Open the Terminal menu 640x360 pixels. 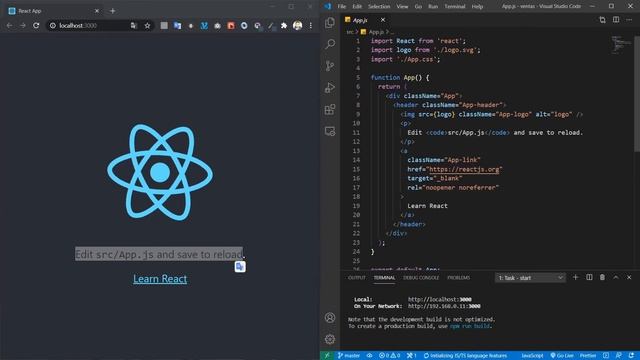455,7
